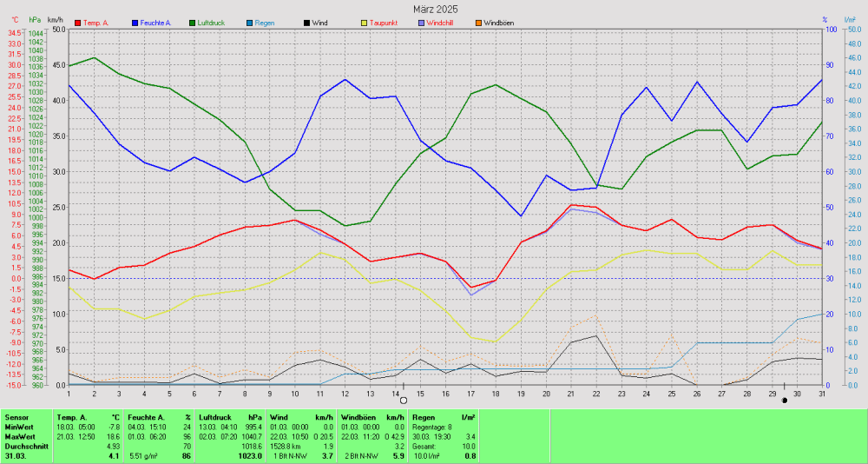Viewport: 868px width, 464px height.
Task: Click the new moon symbol below day 29
Action: coord(785,401)
